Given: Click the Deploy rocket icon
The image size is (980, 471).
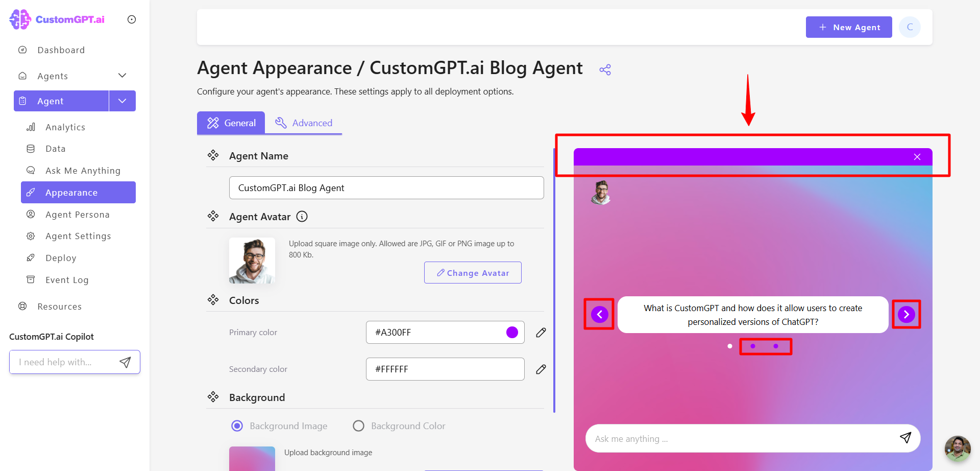Looking at the screenshot, I should click(31, 257).
